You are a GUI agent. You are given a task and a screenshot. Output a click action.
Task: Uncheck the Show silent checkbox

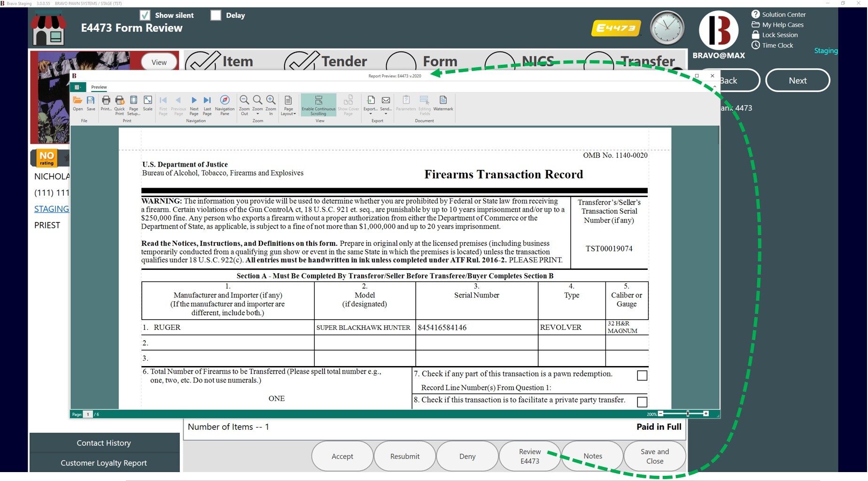point(145,15)
